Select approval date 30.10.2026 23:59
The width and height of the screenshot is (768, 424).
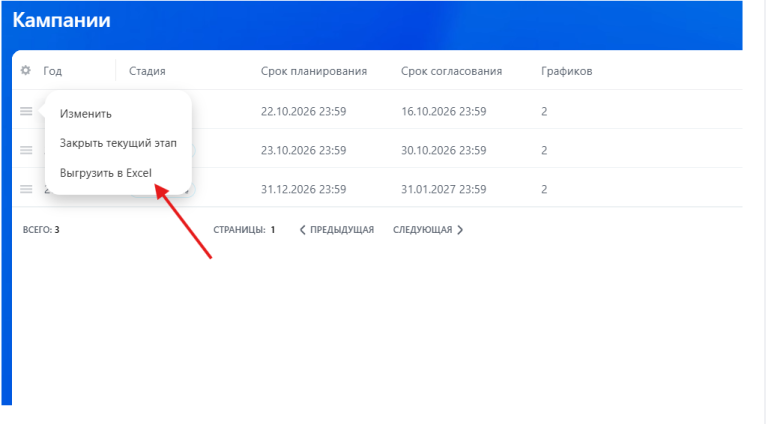coord(444,150)
